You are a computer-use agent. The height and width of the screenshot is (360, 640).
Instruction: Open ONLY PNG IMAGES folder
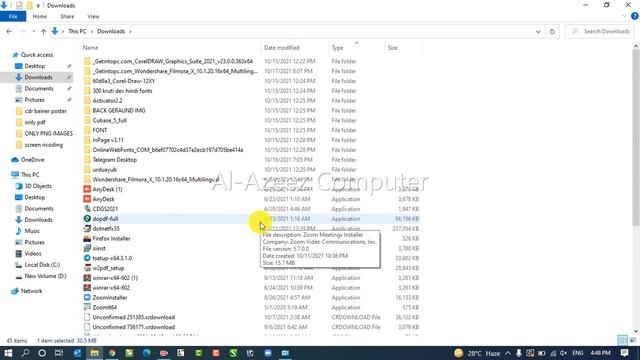[x=48, y=133]
